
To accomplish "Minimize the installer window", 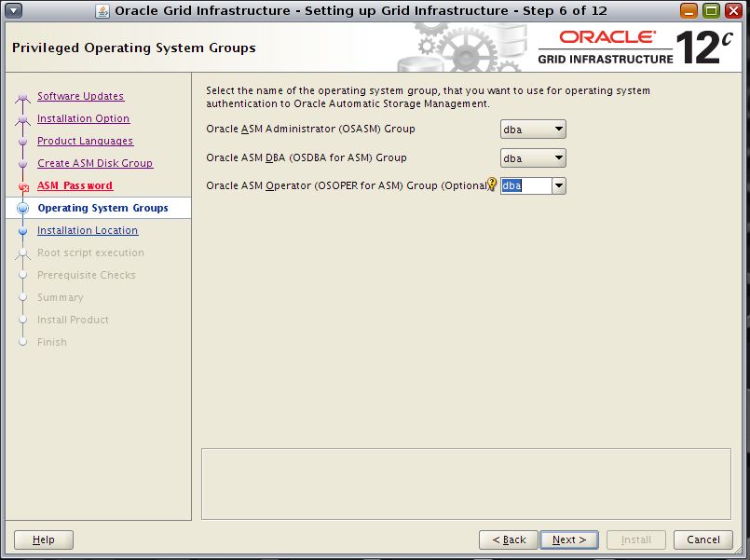I will [689, 10].
